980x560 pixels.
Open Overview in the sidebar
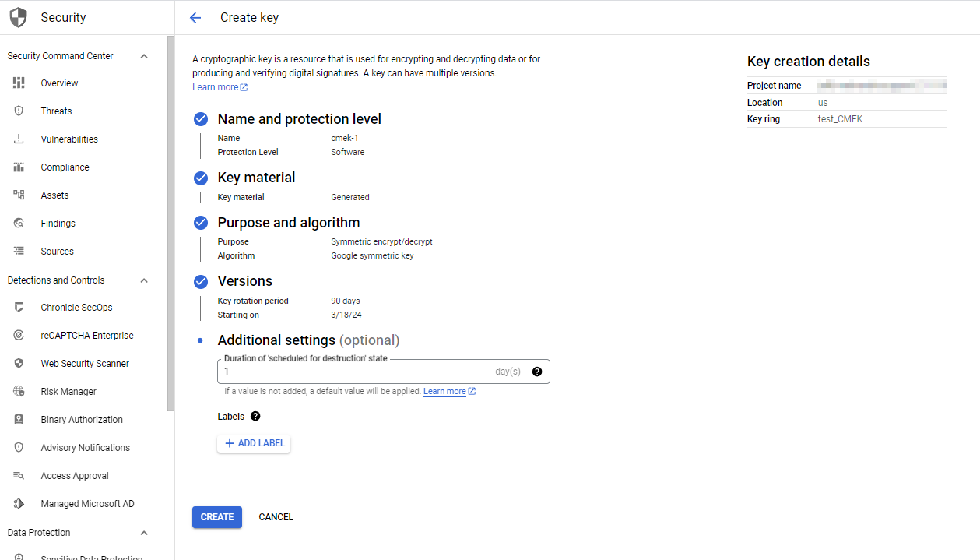(x=60, y=83)
